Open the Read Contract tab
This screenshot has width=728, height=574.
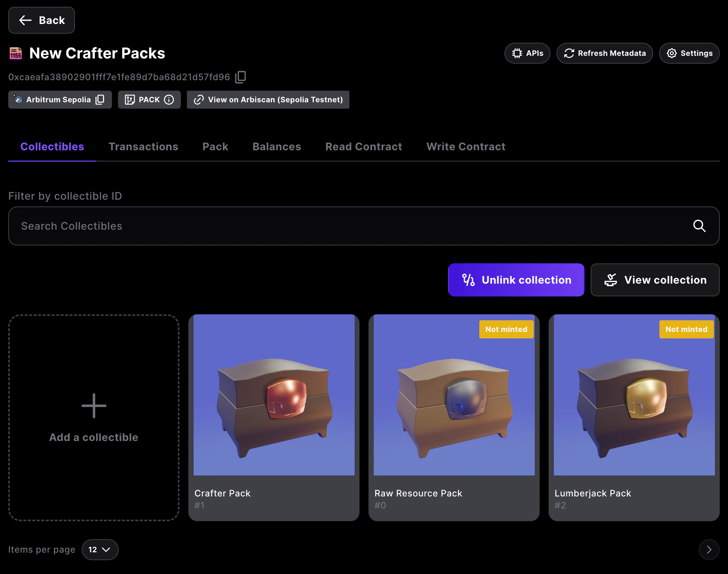(364, 146)
